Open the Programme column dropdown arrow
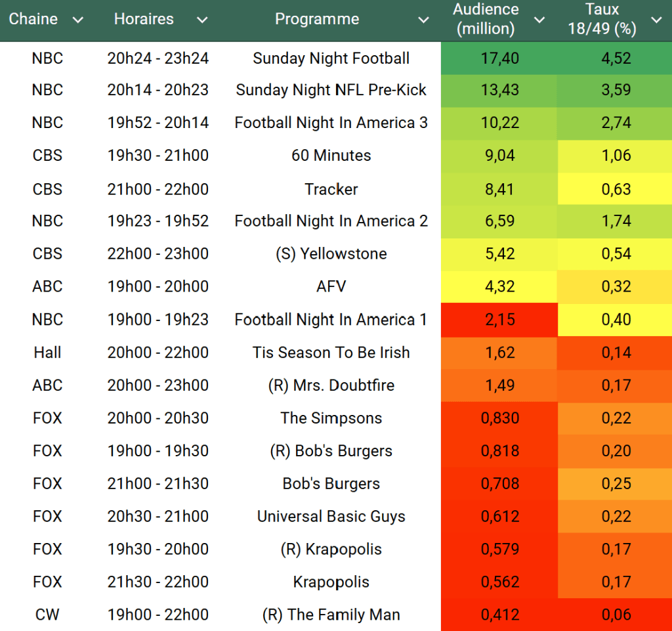The height and width of the screenshot is (631, 672). [423, 20]
